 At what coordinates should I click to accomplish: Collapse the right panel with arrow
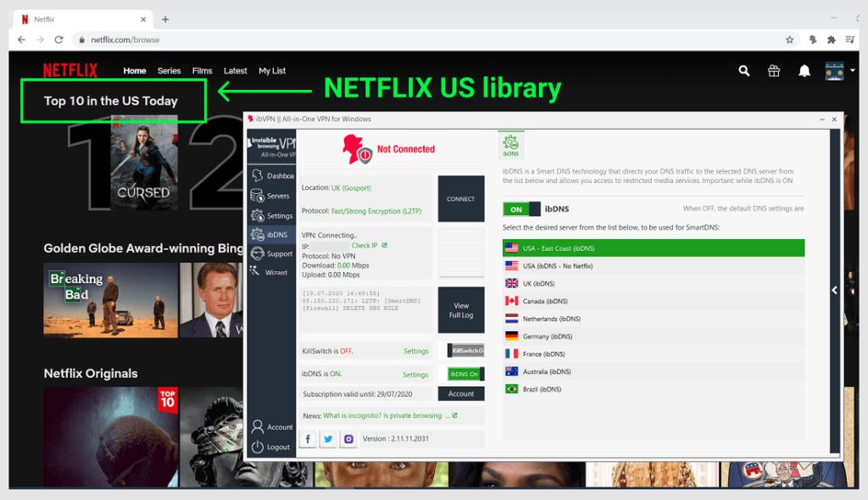click(835, 290)
